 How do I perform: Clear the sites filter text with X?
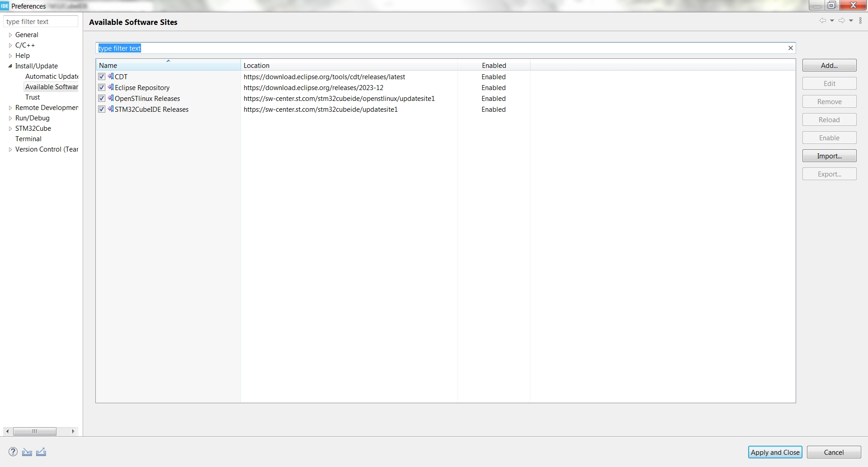coord(791,48)
